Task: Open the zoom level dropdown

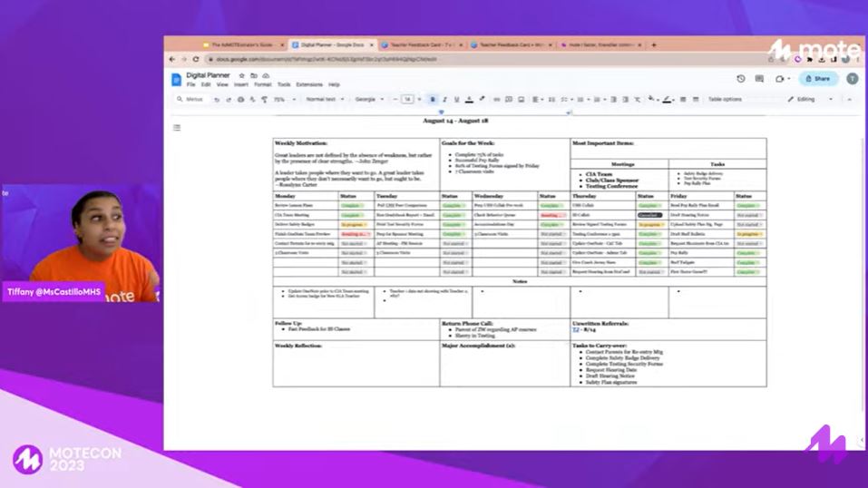Action: tap(285, 100)
